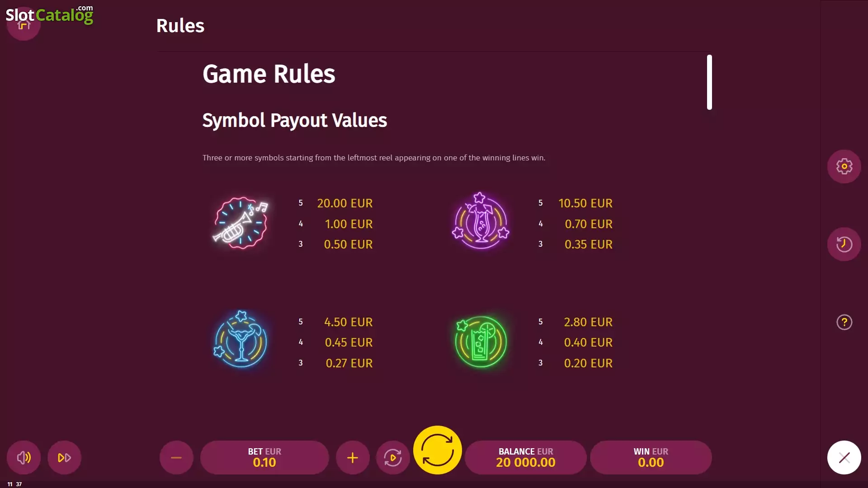
Task: Open the BET EUR amount field
Action: point(264,458)
